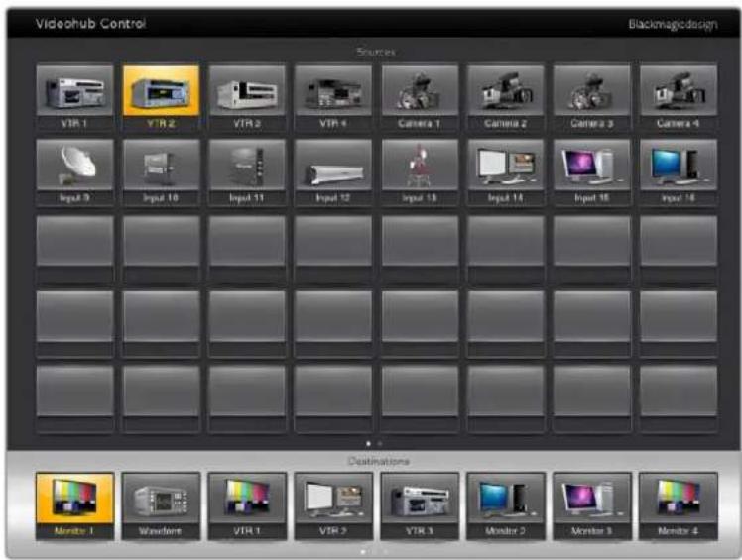Select the highlighted VTR 2 source

click(x=161, y=98)
